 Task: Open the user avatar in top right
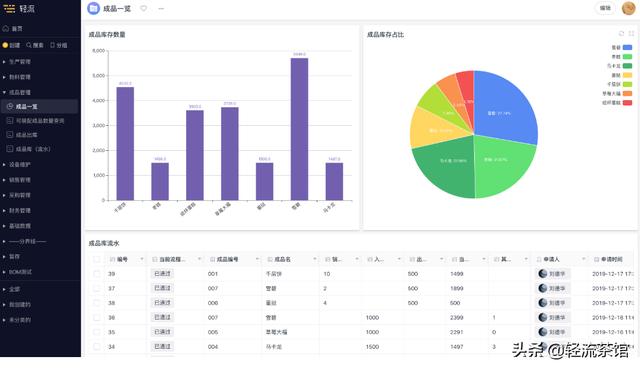point(628,8)
